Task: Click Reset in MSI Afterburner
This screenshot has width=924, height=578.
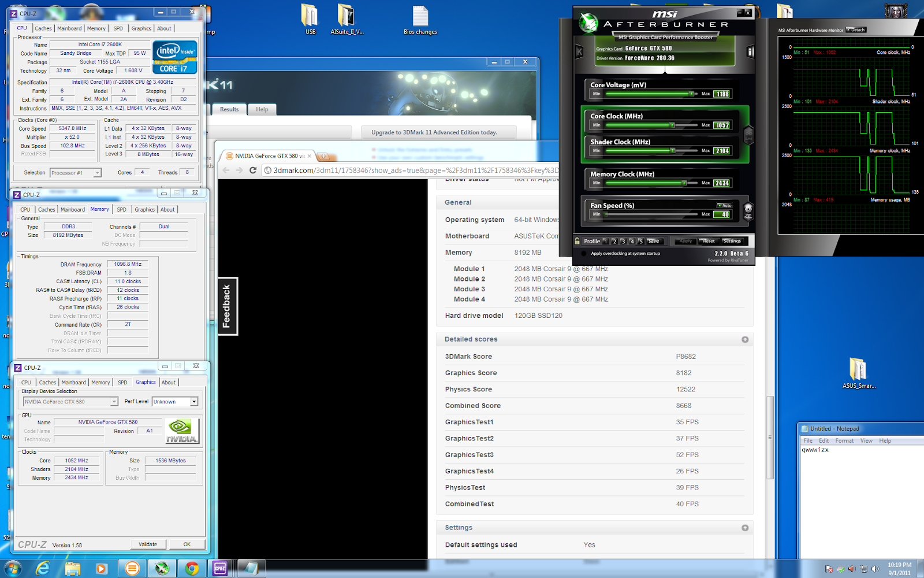Action: coord(709,241)
